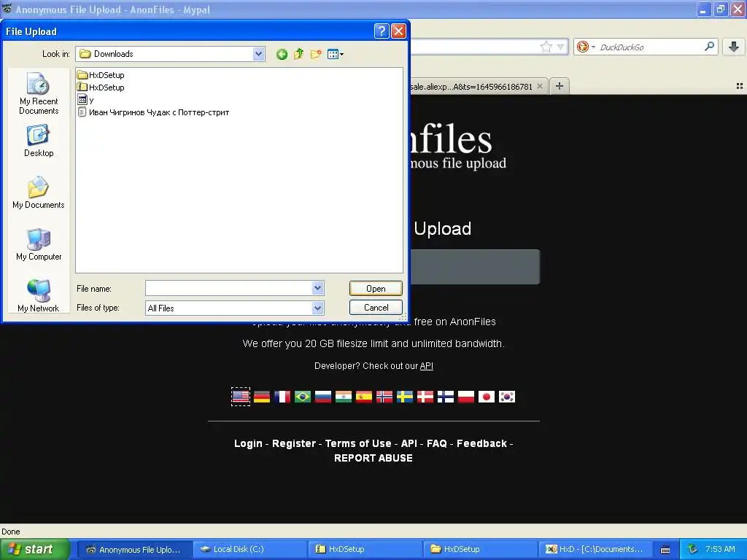Switch to Local Disk (C:) taskbar window
747x560 pixels.
(250, 549)
